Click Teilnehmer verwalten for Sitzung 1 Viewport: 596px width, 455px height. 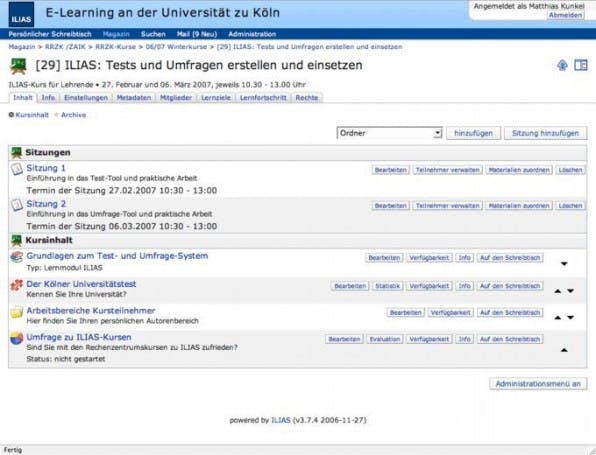(448, 170)
